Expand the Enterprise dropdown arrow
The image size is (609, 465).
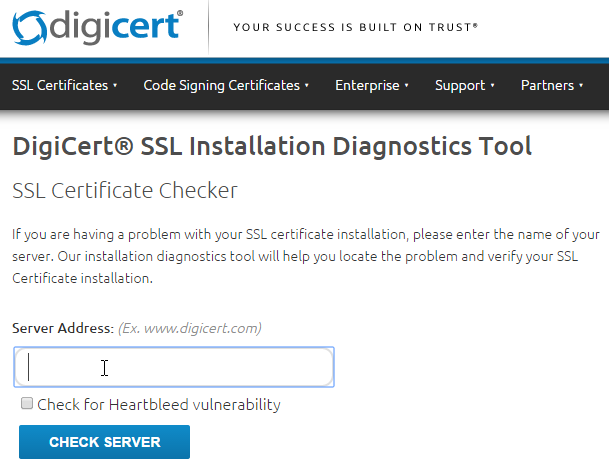pyautogui.click(x=407, y=85)
